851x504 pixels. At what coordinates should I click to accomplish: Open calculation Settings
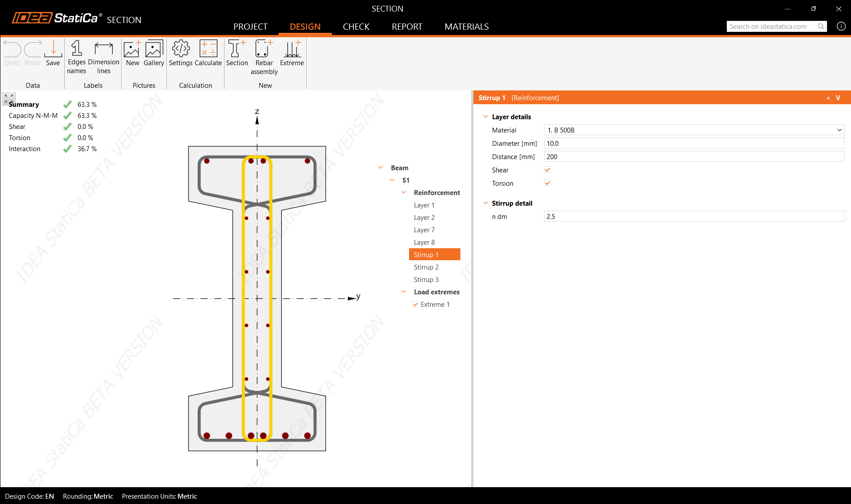[181, 53]
